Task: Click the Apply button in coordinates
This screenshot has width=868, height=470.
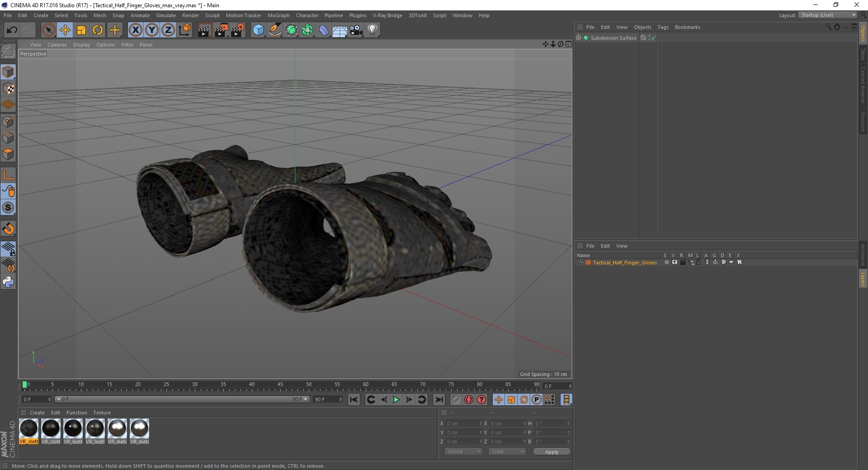Action: (x=552, y=451)
